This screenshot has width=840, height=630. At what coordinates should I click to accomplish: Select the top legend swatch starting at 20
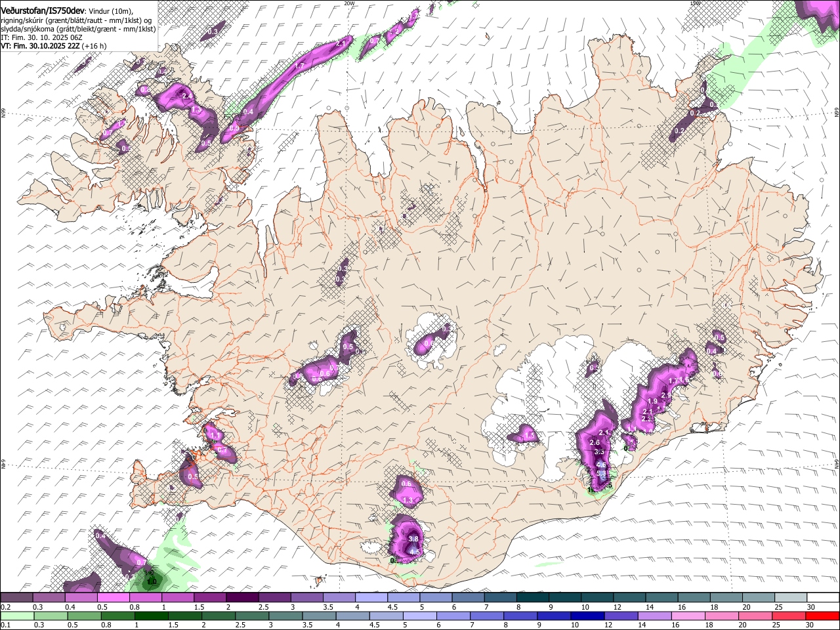click(x=757, y=598)
